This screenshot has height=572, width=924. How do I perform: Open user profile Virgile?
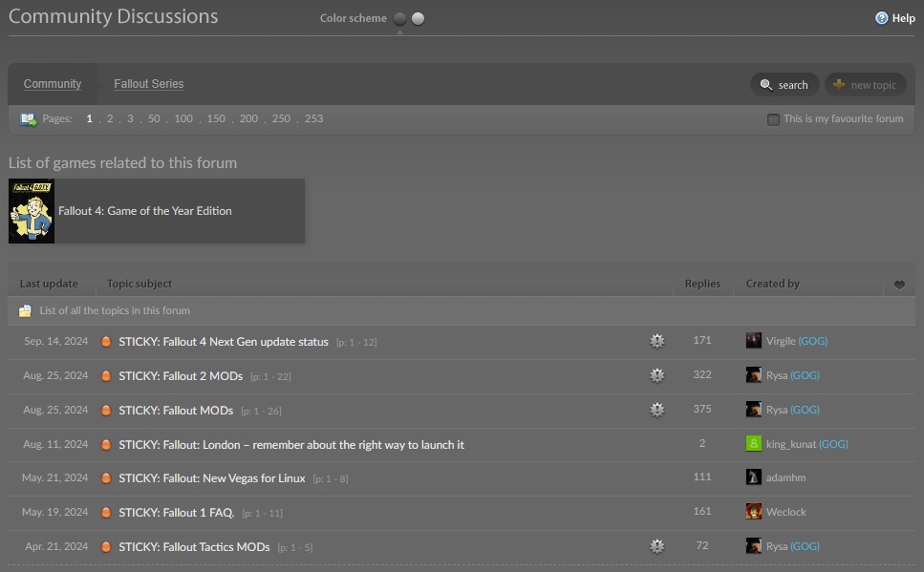click(781, 341)
